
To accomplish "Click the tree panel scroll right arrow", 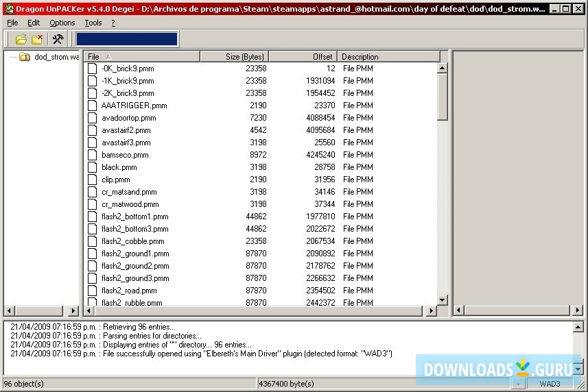I will [x=73, y=310].
